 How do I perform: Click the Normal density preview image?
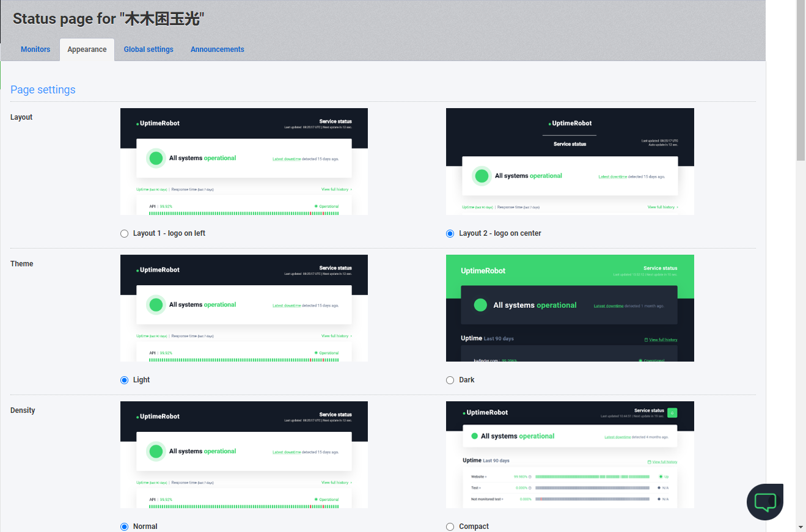point(244,454)
